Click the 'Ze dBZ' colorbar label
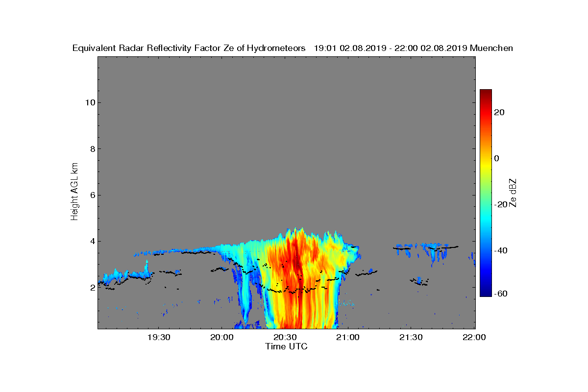 [513, 193]
